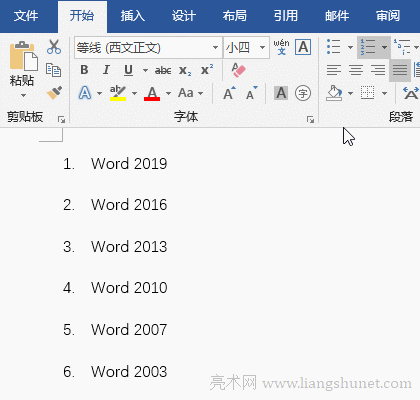Open text effects dropdown arrow

coord(99,93)
